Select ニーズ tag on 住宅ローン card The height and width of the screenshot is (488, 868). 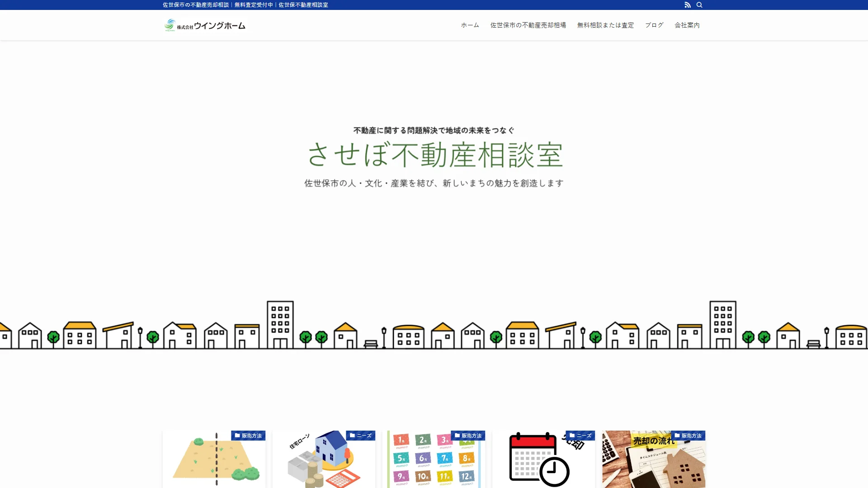click(360, 436)
